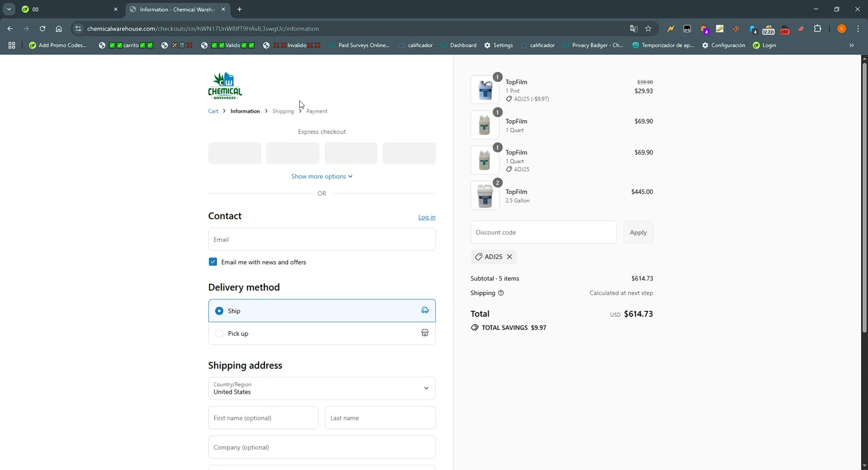This screenshot has height=470, width=868.
Task: Click the site information icon by the URL
Action: tap(78, 28)
